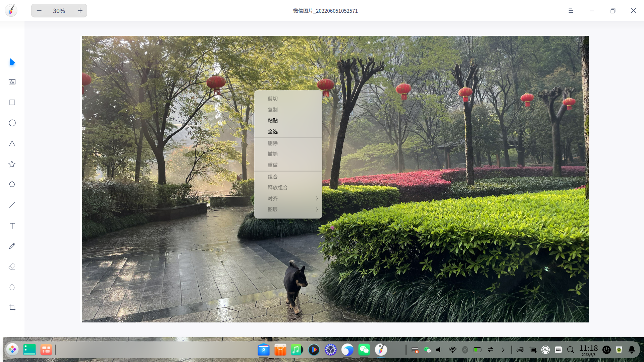Pick the triangle shape tool
644x362 pixels.
(x=12, y=143)
